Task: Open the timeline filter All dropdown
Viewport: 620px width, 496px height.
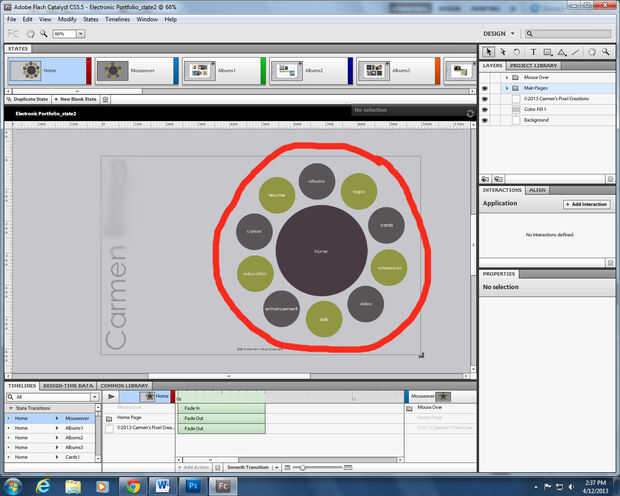Action: 95,397
